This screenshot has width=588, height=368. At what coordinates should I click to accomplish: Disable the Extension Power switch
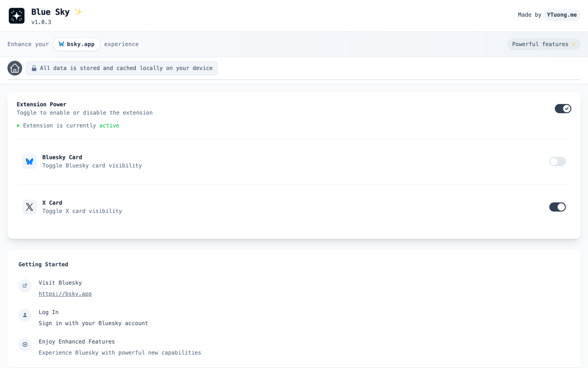click(x=563, y=109)
